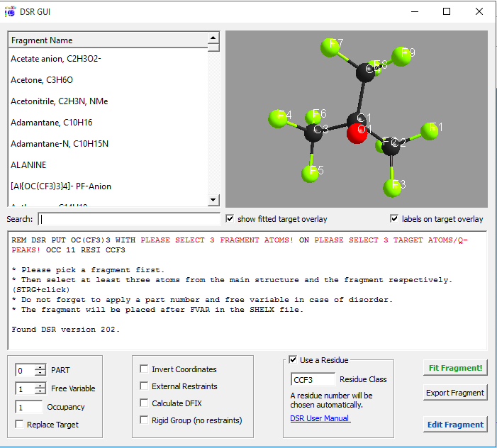
Task: Select the green fluorine atom F7
Action: (x=329, y=47)
